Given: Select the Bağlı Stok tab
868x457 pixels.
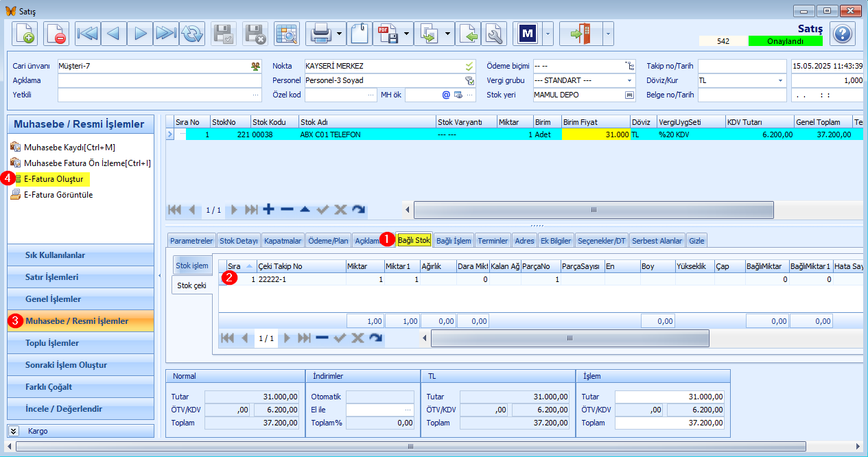Looking at the screenshot, I should [414, 240].
